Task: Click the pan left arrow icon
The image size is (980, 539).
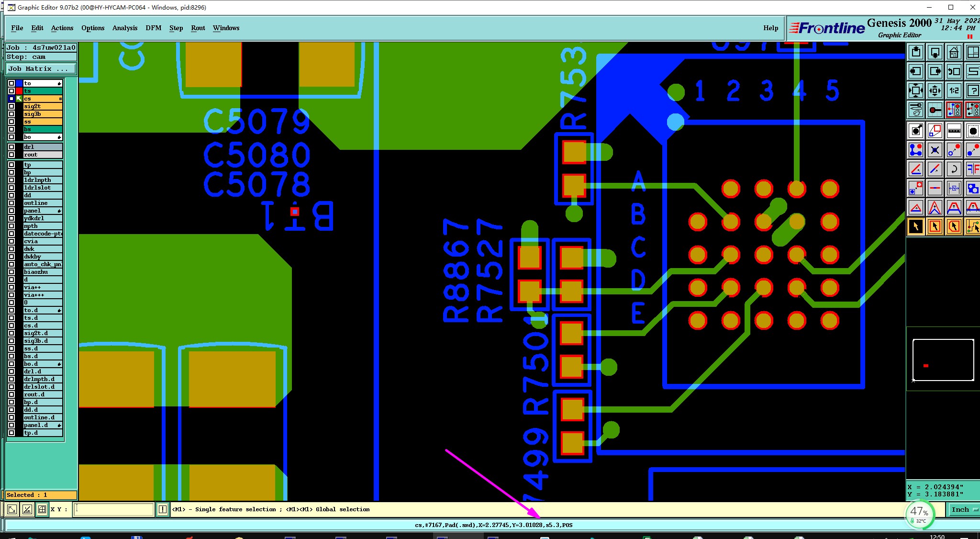Action: [915, 71]
